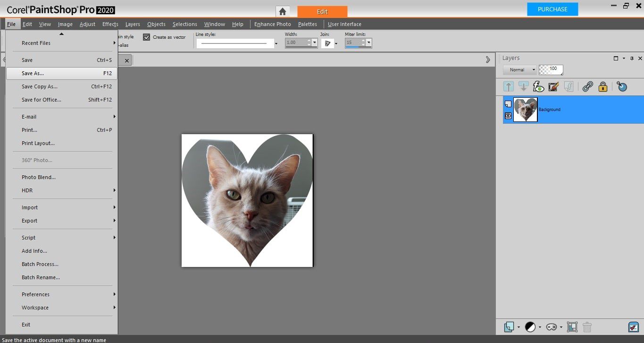Click the Edit Selection icon in Layers
Screen dimensions: 644x343
pyautogui.click(x=553, y=86)
